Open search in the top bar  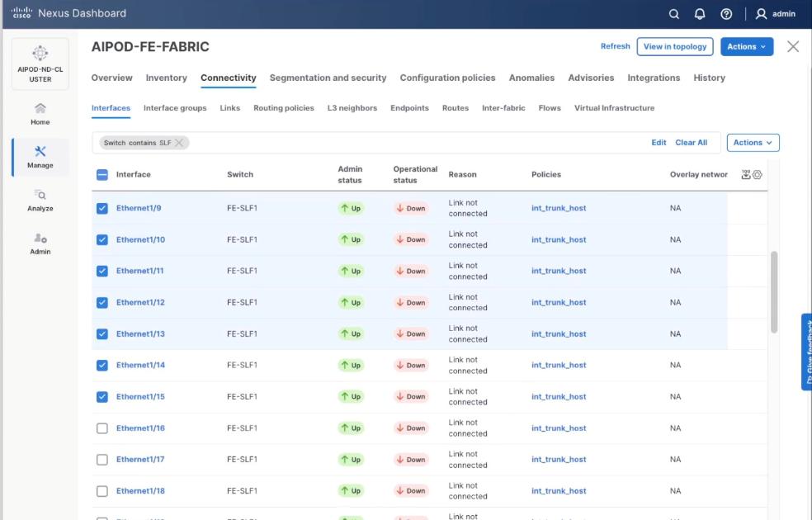(x=673, y=13)
